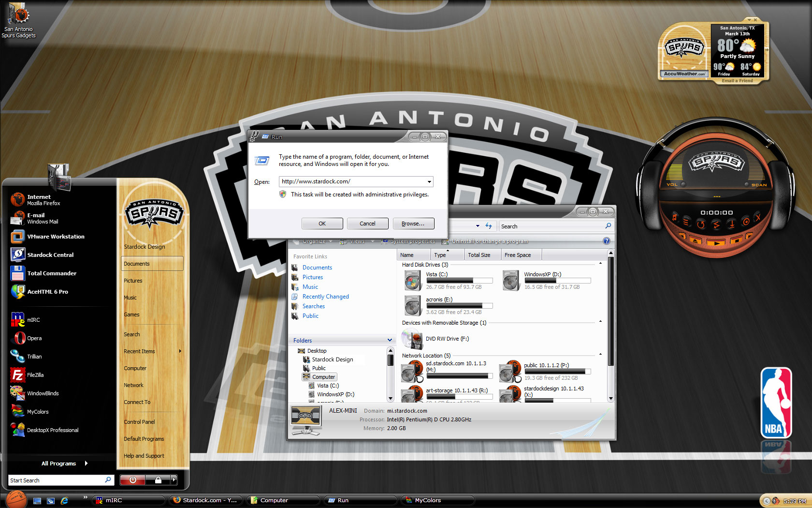Click the Start menu power button

click(133, 480)
